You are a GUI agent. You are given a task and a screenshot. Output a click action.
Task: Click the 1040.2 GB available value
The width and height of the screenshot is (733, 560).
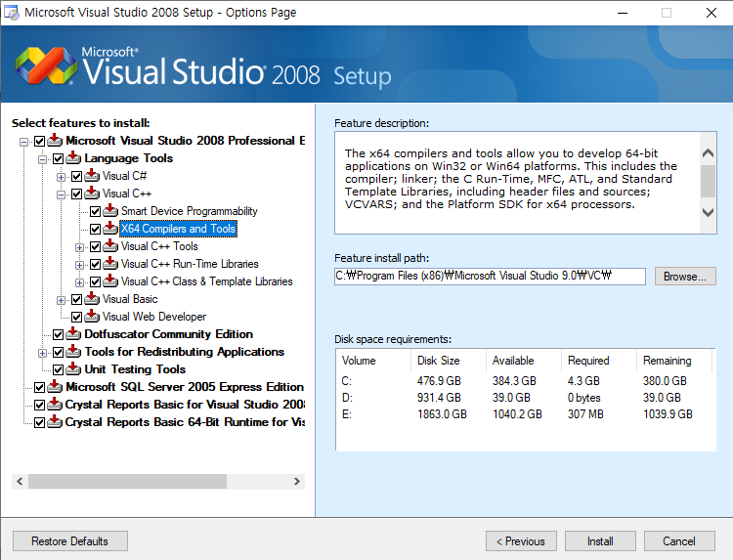pyautogui.click(x=517, y=414)
